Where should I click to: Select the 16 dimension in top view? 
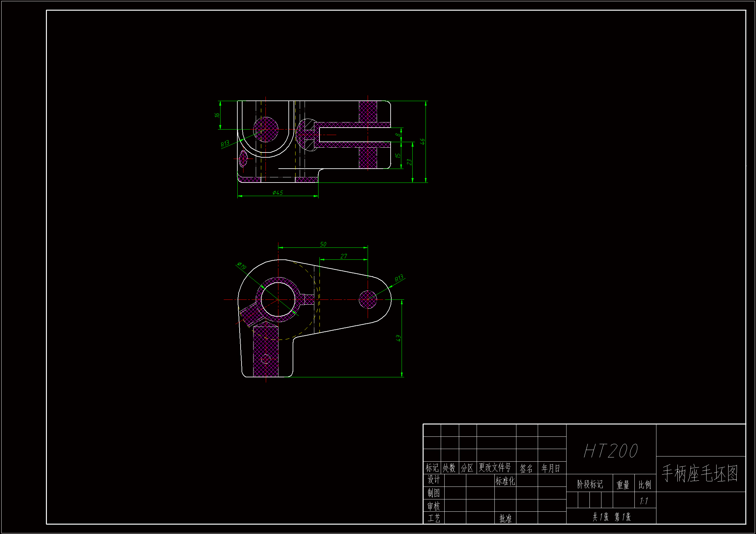pyautogui.click(x=217, y=115)
